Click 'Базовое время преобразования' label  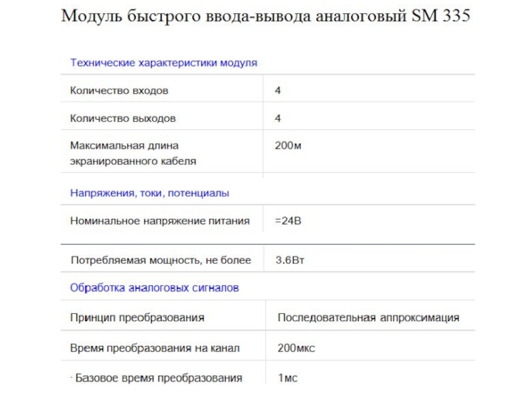[x=158, y=378]
